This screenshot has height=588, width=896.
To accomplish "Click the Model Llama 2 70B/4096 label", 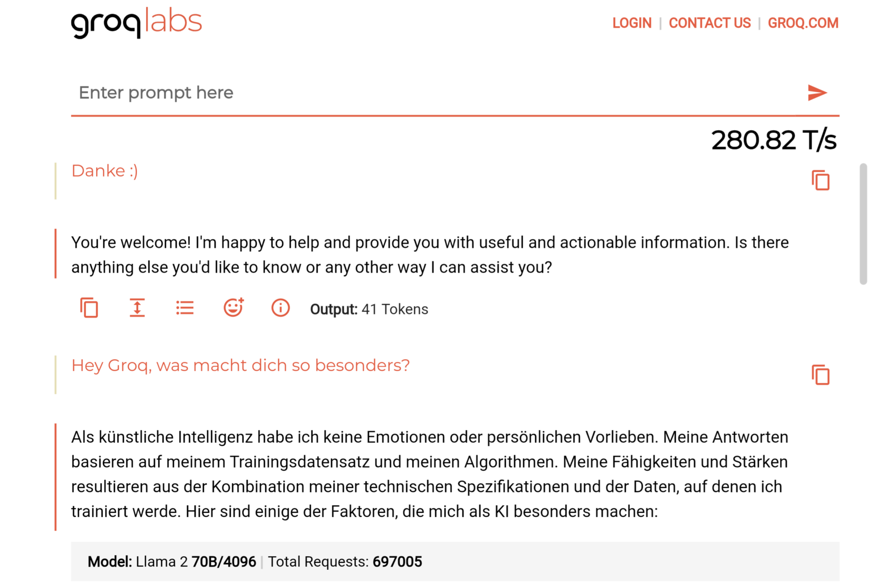I will [x=172, y=561].
